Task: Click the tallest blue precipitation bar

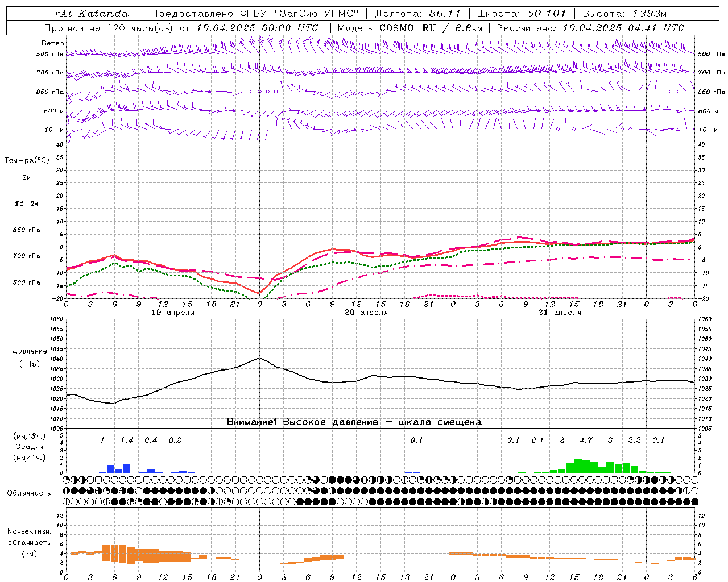Action: (126, 469)
